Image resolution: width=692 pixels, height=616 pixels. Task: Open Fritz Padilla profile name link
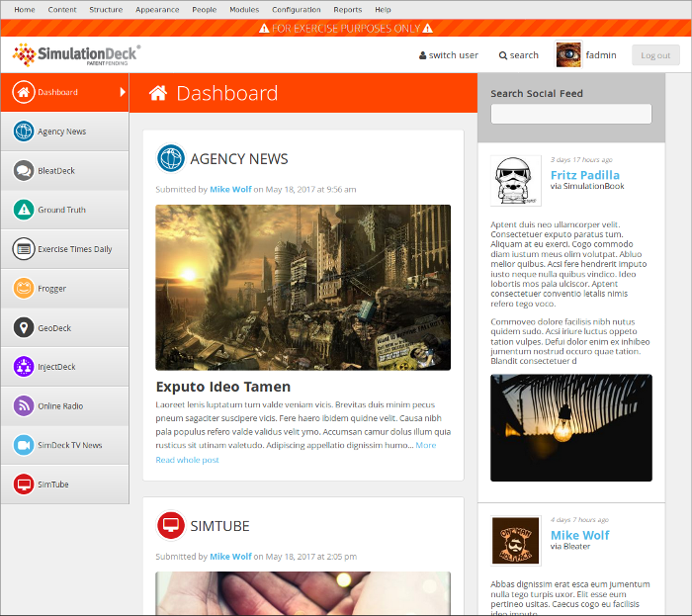click(585, 175)
